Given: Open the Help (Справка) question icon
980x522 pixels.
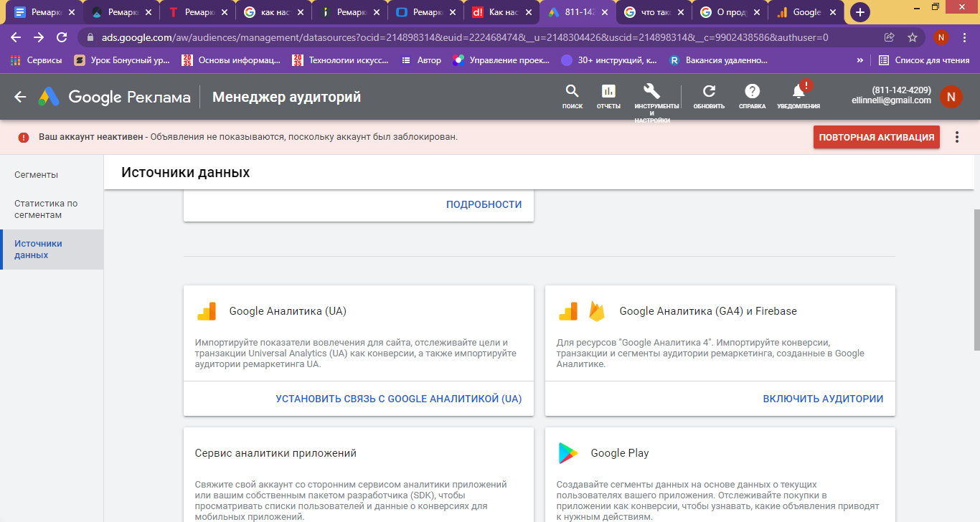Looking at the screenshot, I should click(752, 91).
